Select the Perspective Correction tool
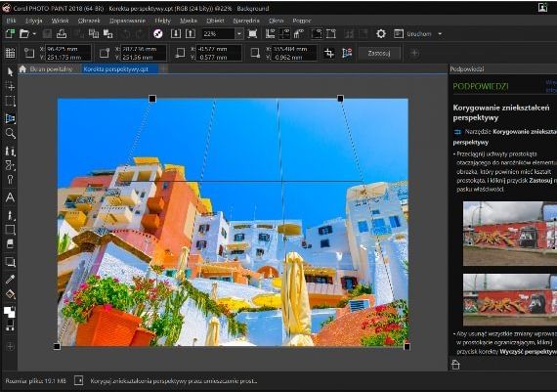Image resolution: width=557 pixels, height=392 pixels. (10, 118)
